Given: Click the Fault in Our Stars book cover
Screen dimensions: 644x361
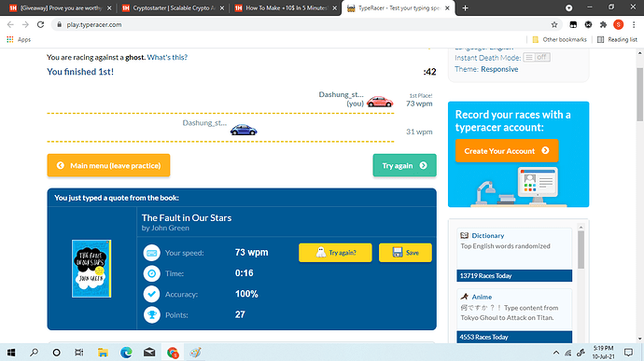Looking at the screenshot, I should point(91,269).
